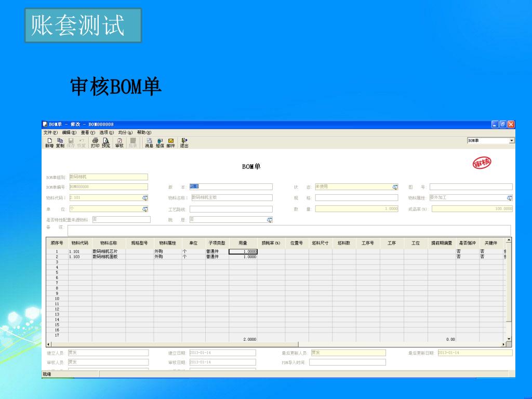Open the 帮助(H) menu
This screenshot has height=399, width=532.
point(144,132)
